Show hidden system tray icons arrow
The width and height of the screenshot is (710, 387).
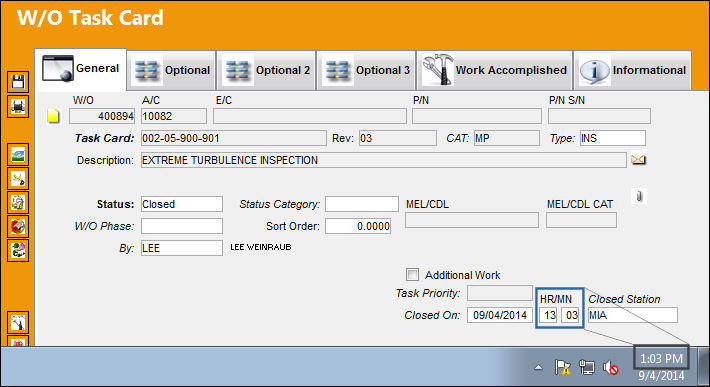(x=538, y=367)
